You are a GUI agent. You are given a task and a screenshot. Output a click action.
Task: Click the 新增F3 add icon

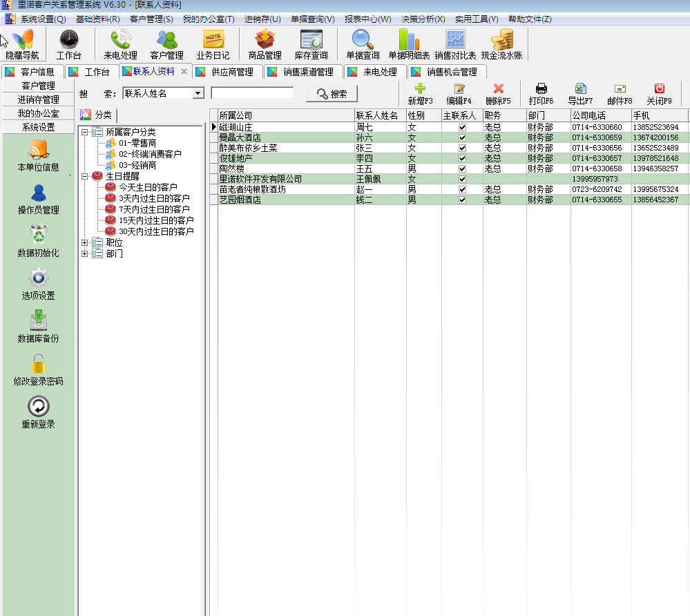(x=420, y=94)
